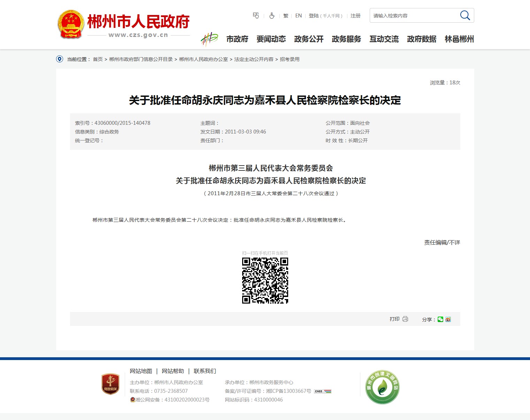Go to the 互动交流 section

pyautogui.click(x=384, y=39)
